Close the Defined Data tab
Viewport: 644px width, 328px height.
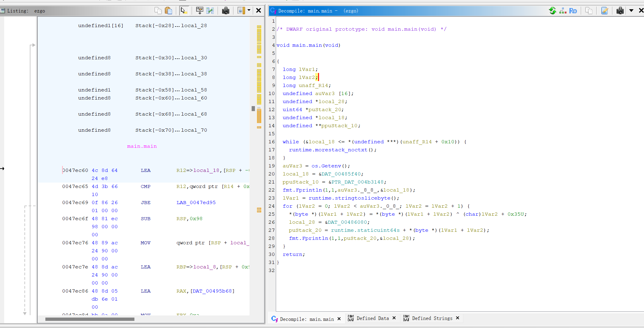[x=394, y=318]
